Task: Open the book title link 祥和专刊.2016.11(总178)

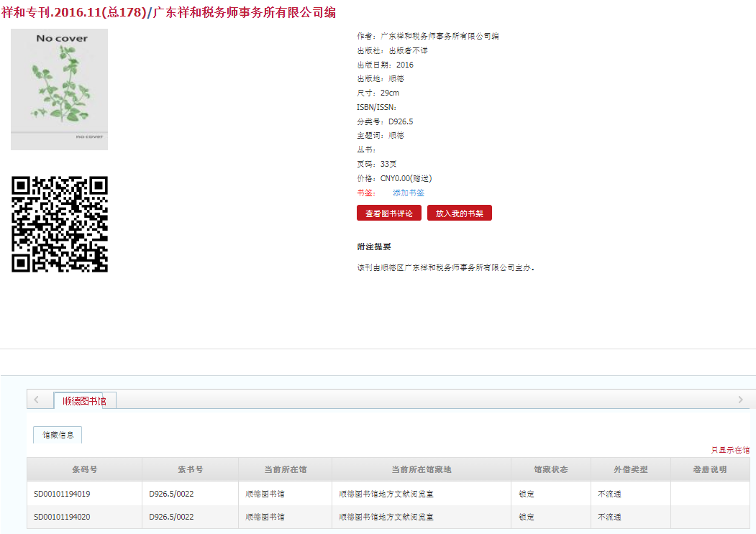Action: tap(74, 12)
